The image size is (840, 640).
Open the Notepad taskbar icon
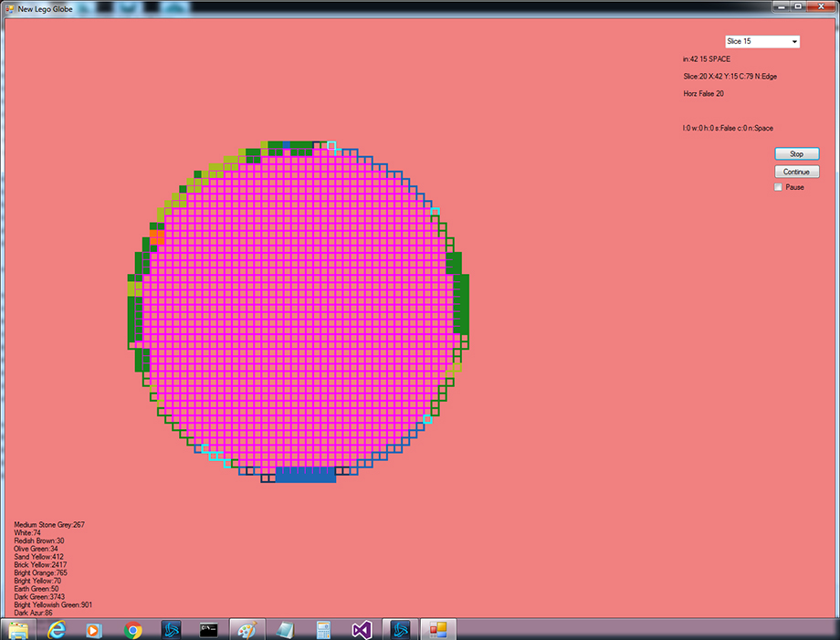[284, 629]
